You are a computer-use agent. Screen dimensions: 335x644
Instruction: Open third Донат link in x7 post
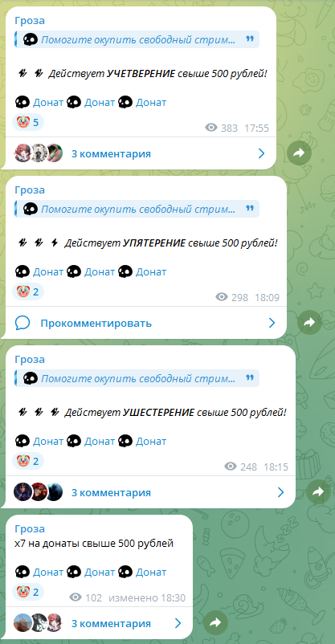pyautogui.click(x=151, y=572)
